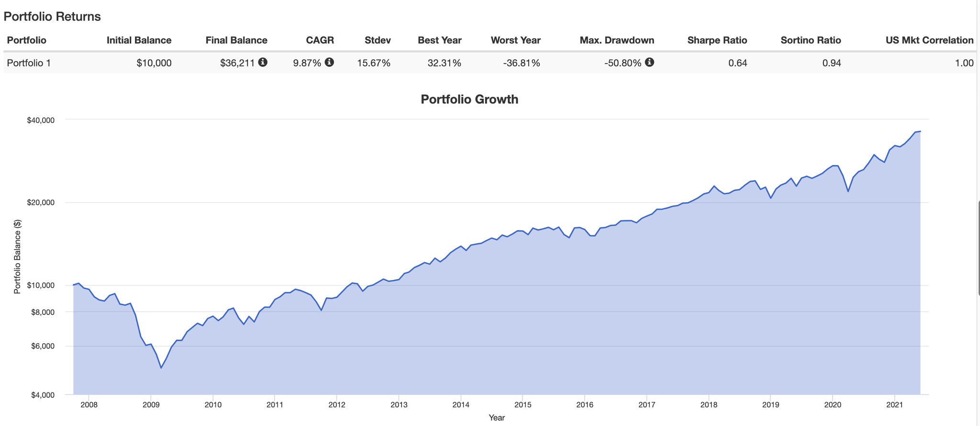Click the 2012 x-axis label
Image resolution: width=980 pixels, height=426 pixels.
pos(337,404)
